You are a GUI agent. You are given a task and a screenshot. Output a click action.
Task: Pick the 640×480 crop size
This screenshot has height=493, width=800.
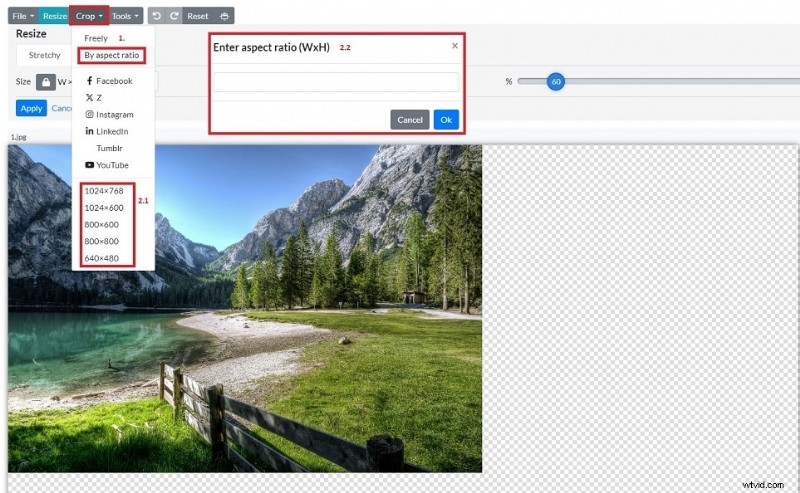click(x=102, y=258)
